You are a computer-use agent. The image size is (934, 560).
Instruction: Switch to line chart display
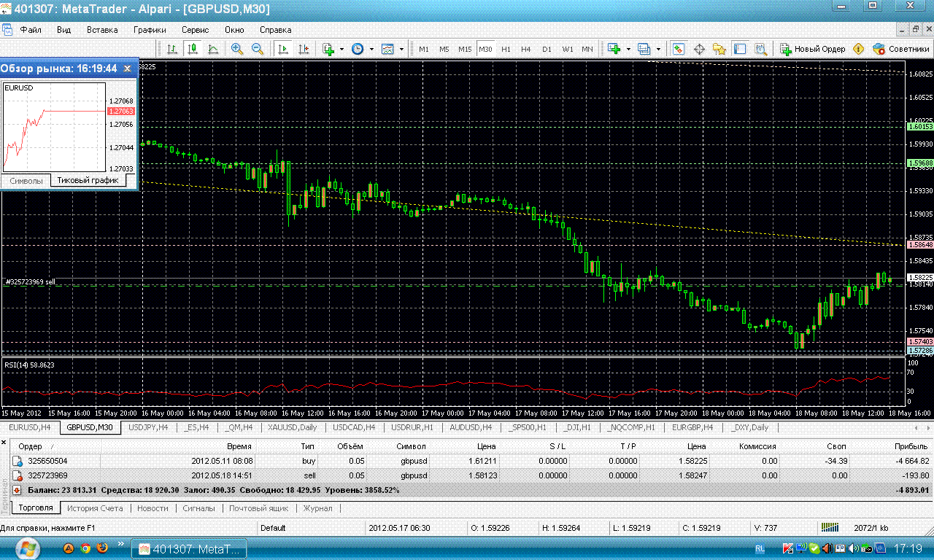click(213, 49)
